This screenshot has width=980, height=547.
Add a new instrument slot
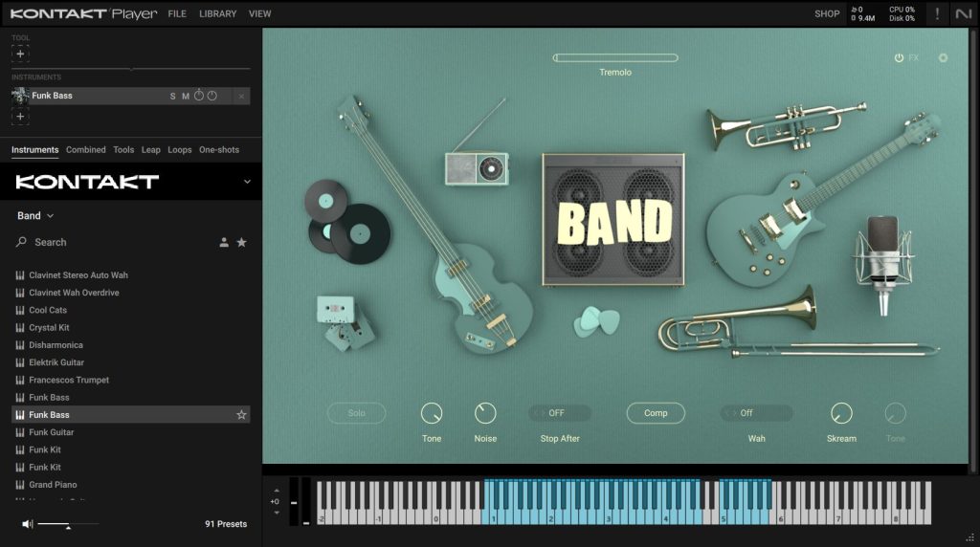(x=20, y=116)
